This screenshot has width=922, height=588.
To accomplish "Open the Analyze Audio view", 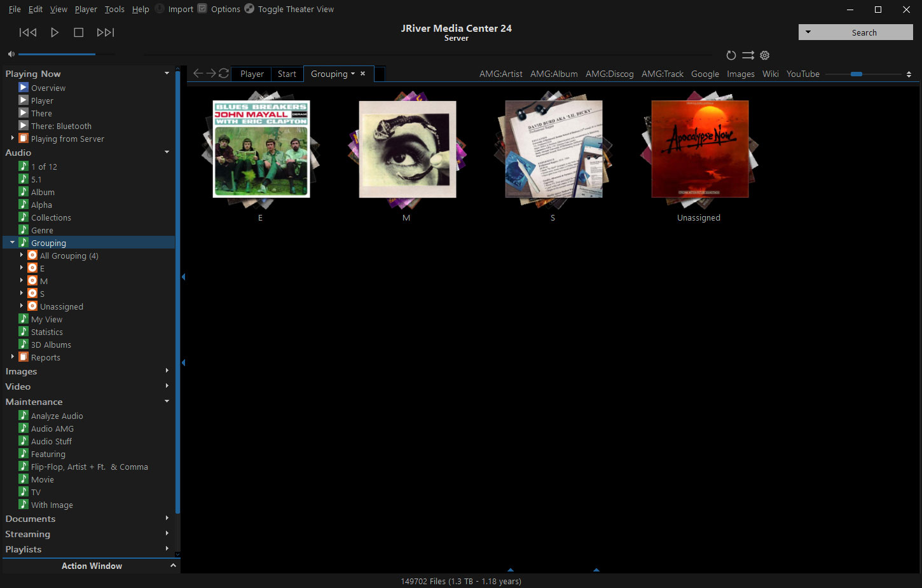I will [57, 416].
